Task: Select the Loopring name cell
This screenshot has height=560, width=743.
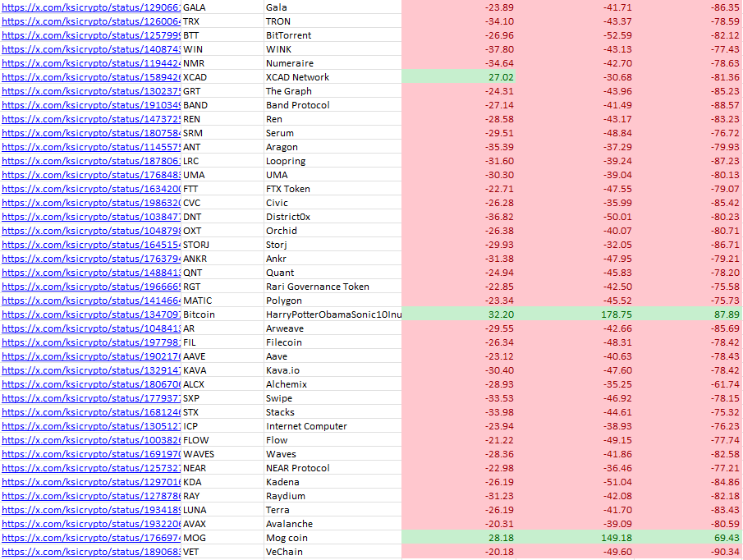Action: pos(333,161)
